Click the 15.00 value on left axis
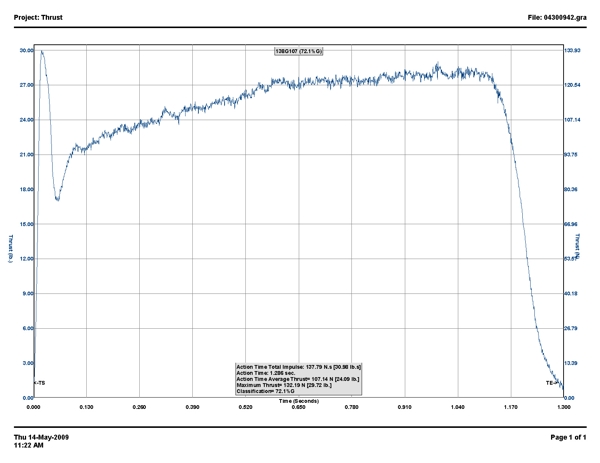 point(26,224)
